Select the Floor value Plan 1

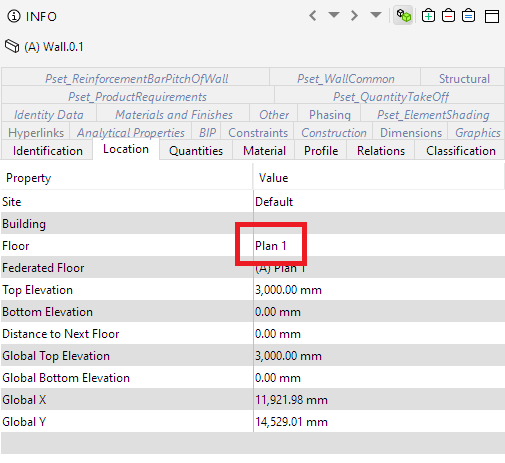tap(271, 246)
